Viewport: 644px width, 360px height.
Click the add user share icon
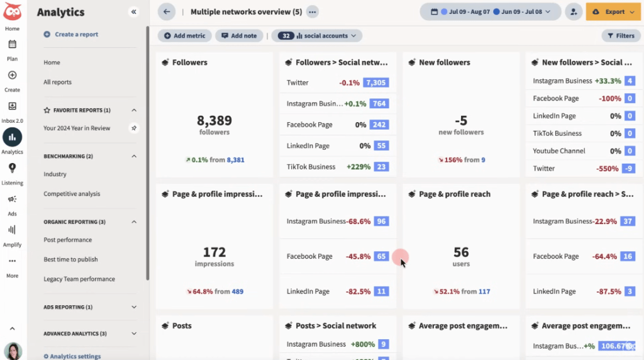(574, 12)
